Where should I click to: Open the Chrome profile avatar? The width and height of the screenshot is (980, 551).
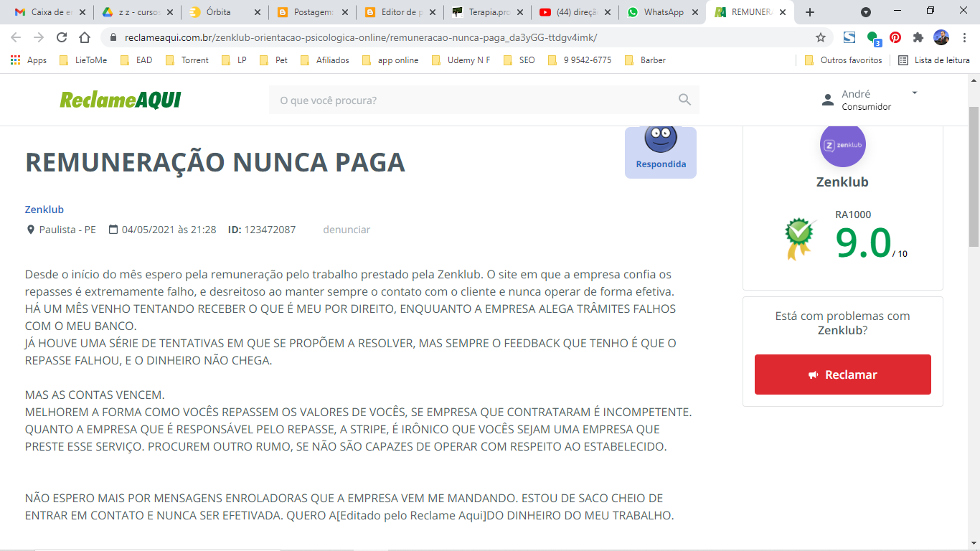click(x=941, y=37)
